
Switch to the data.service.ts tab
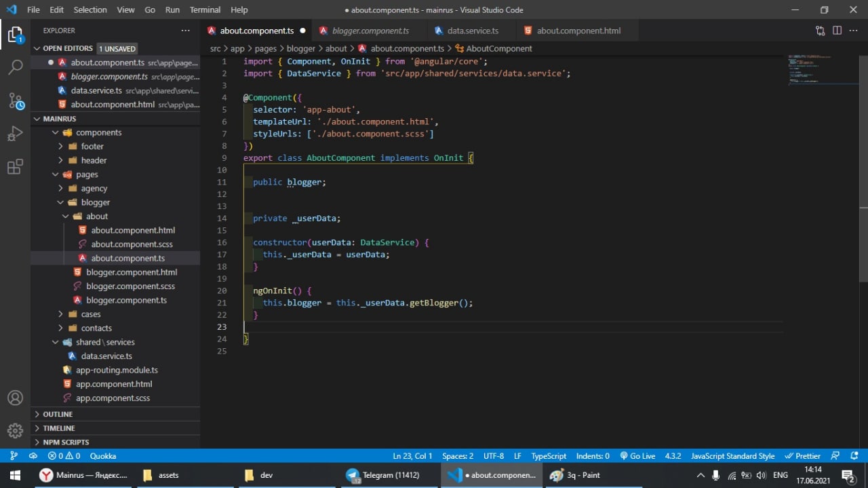click(x=472, y=31)
